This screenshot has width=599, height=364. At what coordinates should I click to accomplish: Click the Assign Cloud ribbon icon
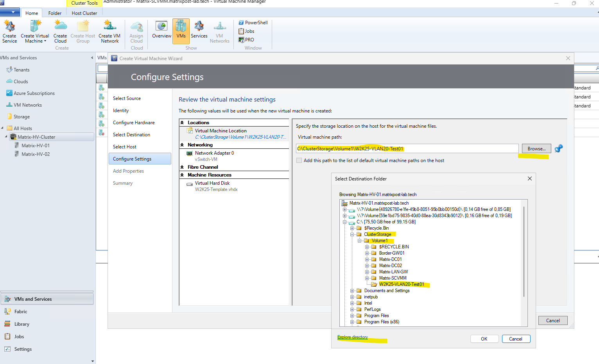(136, 32)
